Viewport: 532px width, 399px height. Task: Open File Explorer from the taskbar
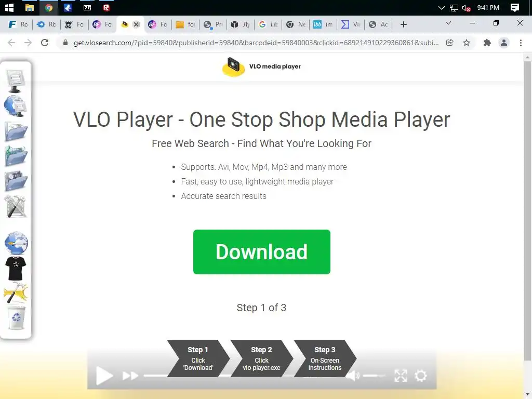30,7
